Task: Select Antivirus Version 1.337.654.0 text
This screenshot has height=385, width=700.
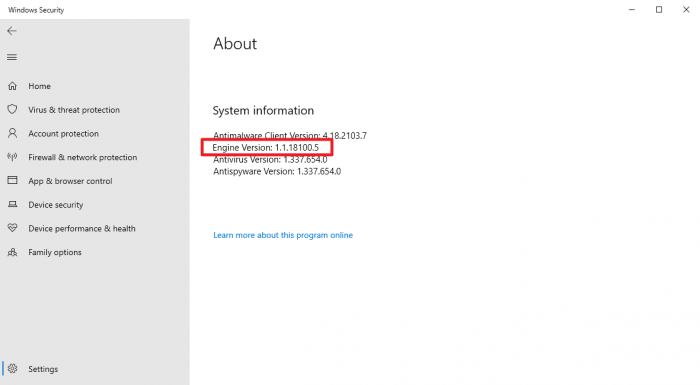Action: point(270,159)
